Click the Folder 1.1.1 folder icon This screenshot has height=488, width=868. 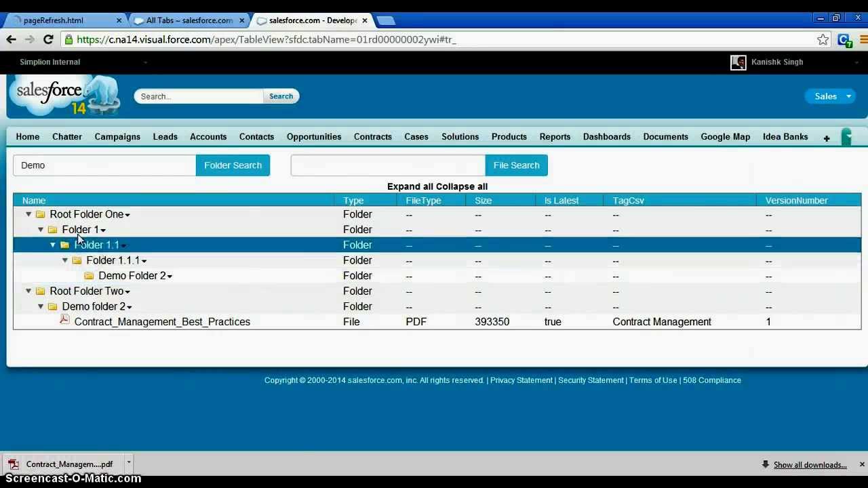77,260
